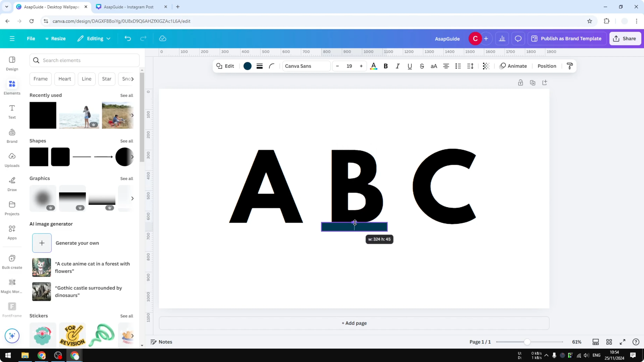Open the Canva assistant at bottom left
Viewport: 644px width, 362px height.
[12, 336]
